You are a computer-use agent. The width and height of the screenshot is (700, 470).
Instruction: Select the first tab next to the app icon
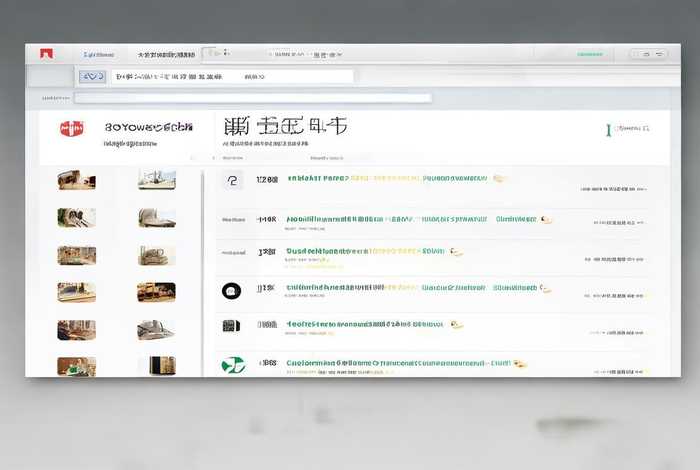point(99,54)
